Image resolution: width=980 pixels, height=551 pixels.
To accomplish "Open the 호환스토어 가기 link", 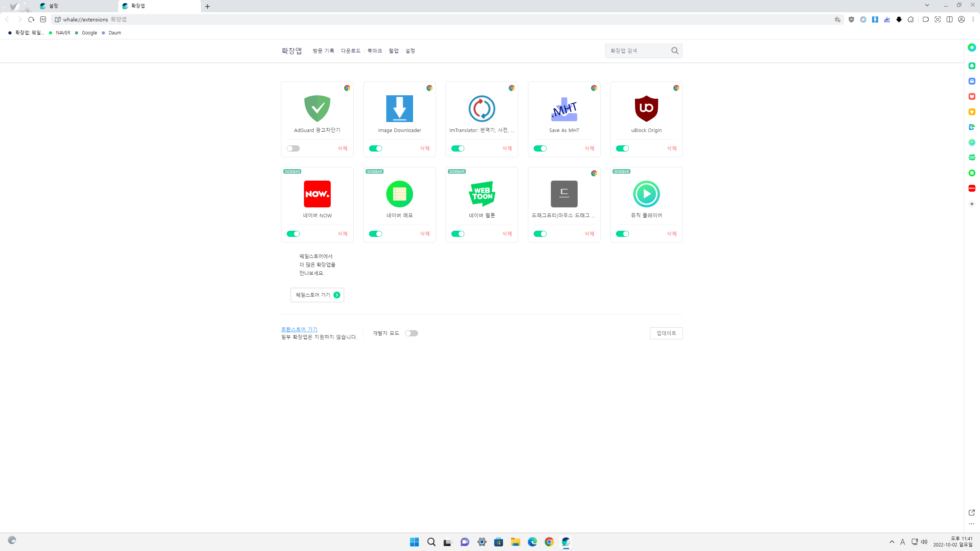I will click(299, 329).
